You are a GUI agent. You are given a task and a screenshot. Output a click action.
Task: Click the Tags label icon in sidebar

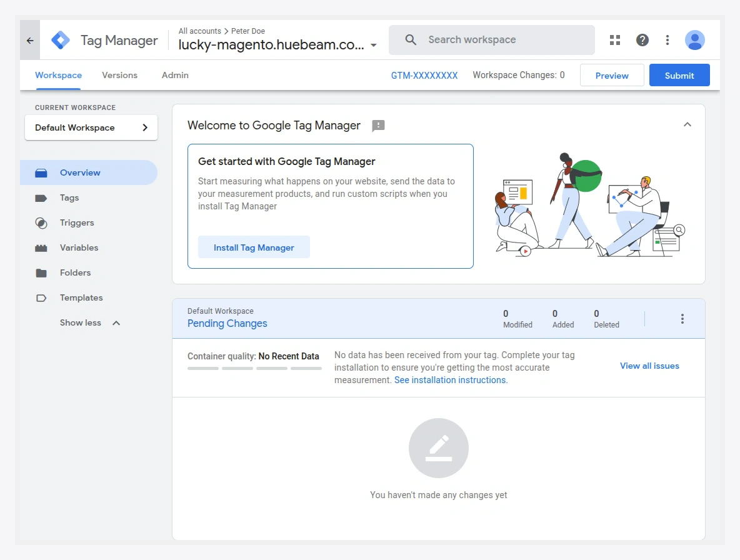(x=41, y=198)
